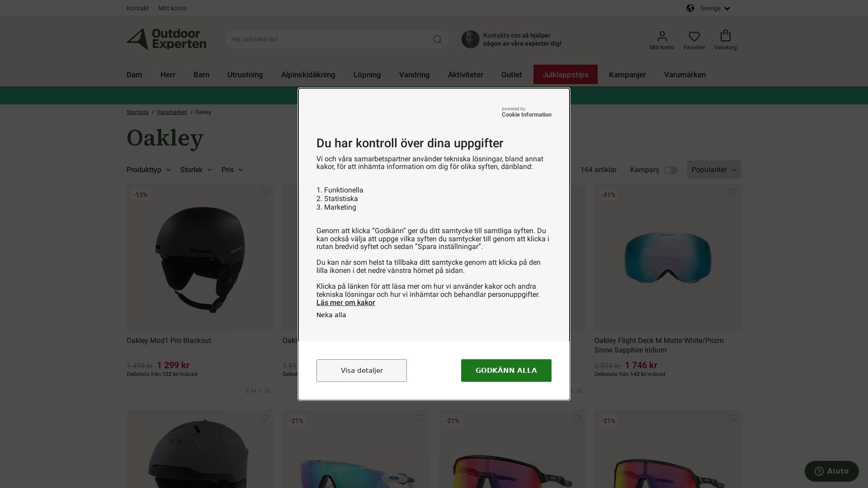
Task: Open the Barn menu
Action: pyautogui.click(x=201, y=75)
